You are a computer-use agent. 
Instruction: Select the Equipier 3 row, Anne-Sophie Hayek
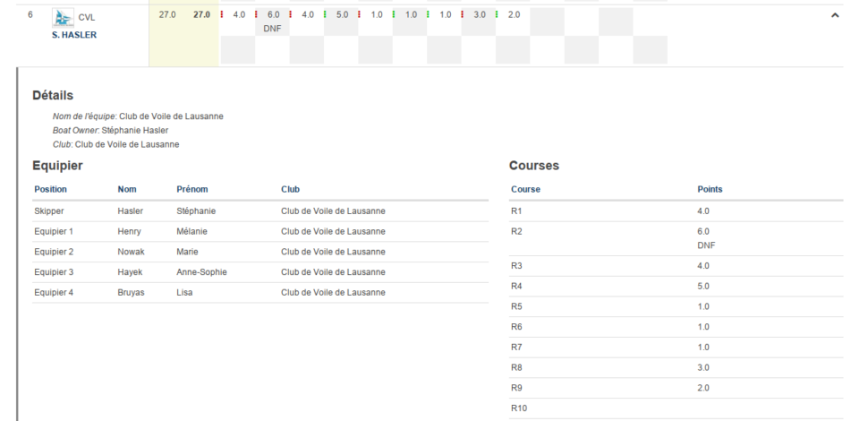pyautogui.click(x=260, y=271)
